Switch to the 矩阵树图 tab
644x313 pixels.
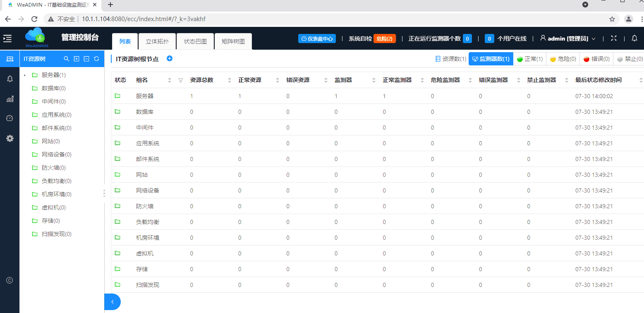(233, 41)
